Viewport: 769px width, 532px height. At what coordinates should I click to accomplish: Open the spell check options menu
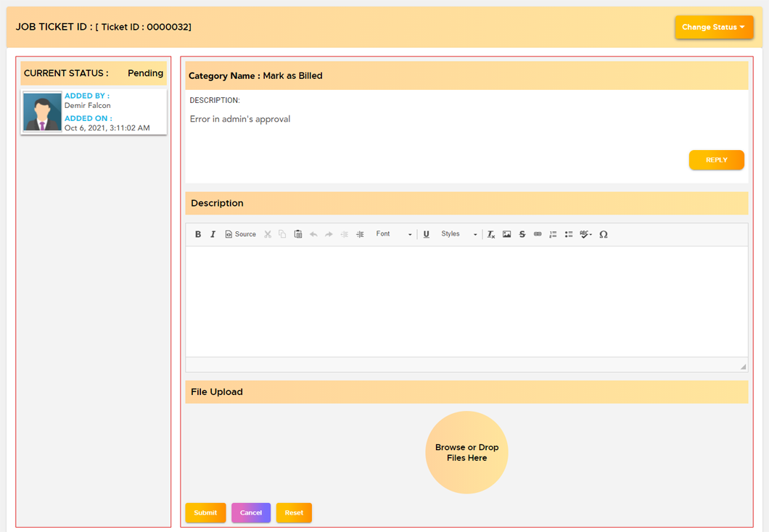coord(585,234)
